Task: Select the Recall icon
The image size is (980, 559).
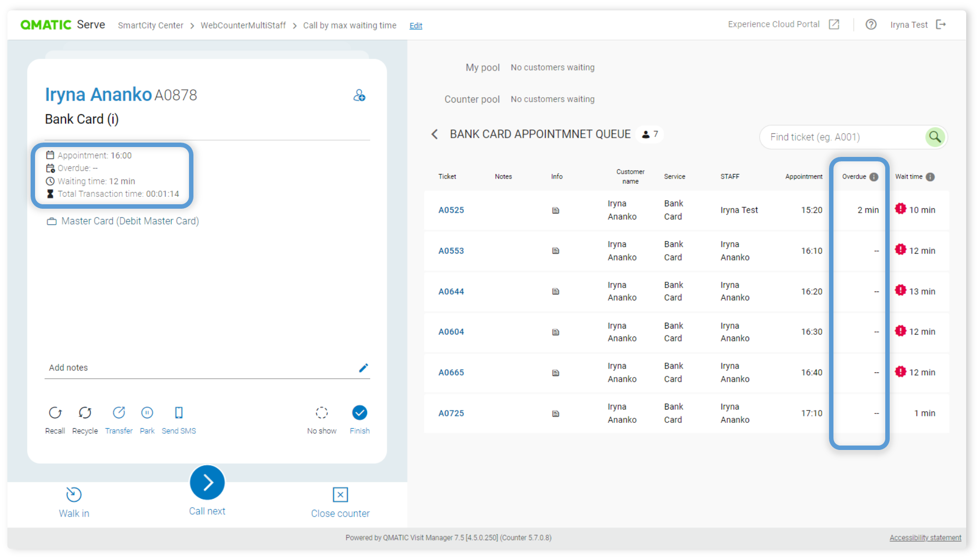Action: click(x=55, y=412)
